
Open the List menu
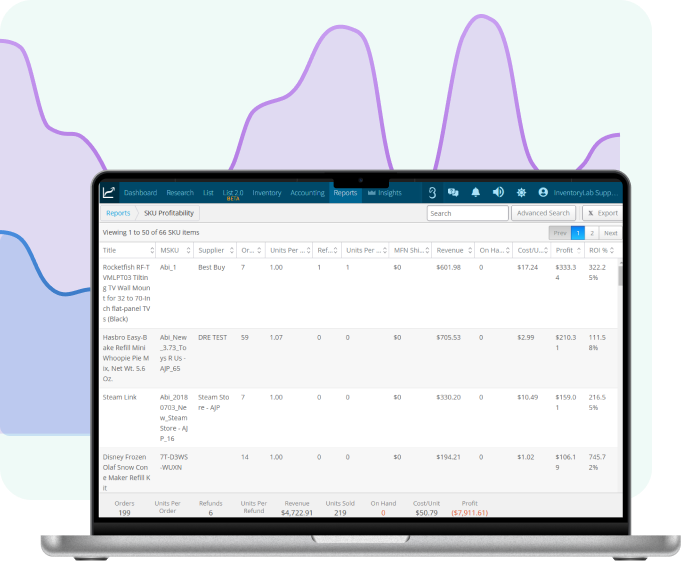pyautogui.click(x=208, y=193)
